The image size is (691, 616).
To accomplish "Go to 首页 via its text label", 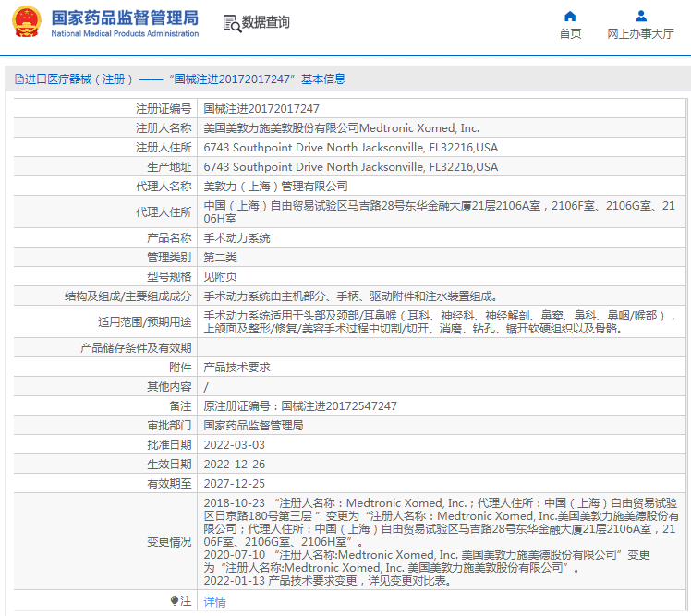I will (x=570, y=34).
